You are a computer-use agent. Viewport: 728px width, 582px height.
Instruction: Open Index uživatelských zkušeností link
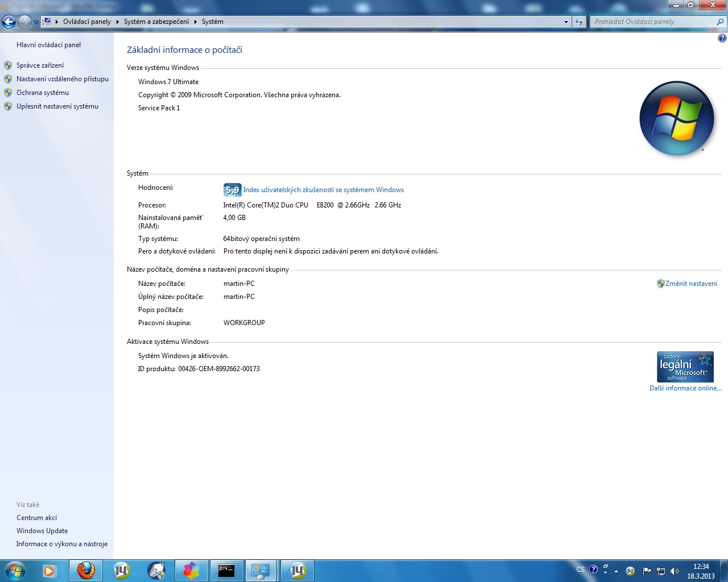point(323,190)
